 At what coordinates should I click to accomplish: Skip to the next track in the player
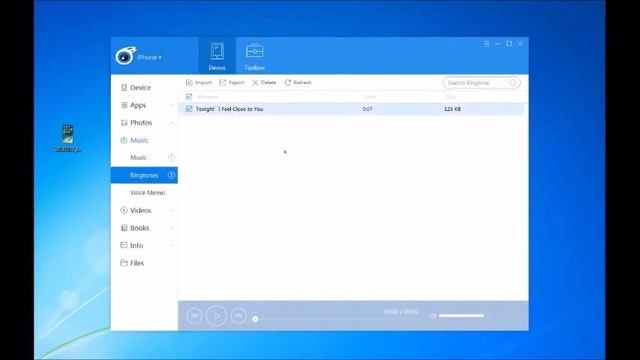tap(238, 316)
